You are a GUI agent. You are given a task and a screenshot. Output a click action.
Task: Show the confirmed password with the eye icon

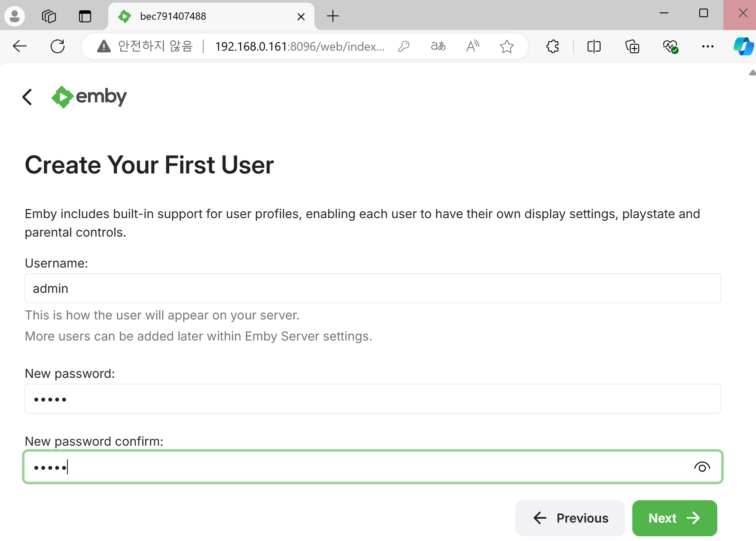(x=702, y=467)
